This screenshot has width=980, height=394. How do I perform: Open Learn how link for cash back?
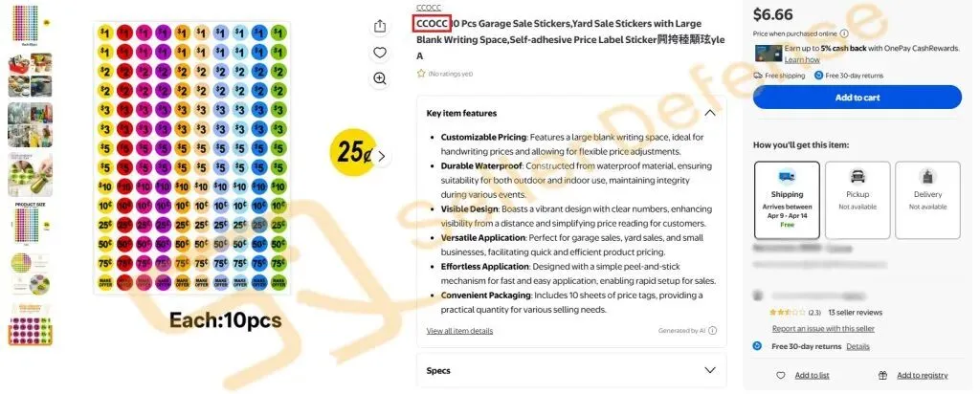[x=801, y=59]
